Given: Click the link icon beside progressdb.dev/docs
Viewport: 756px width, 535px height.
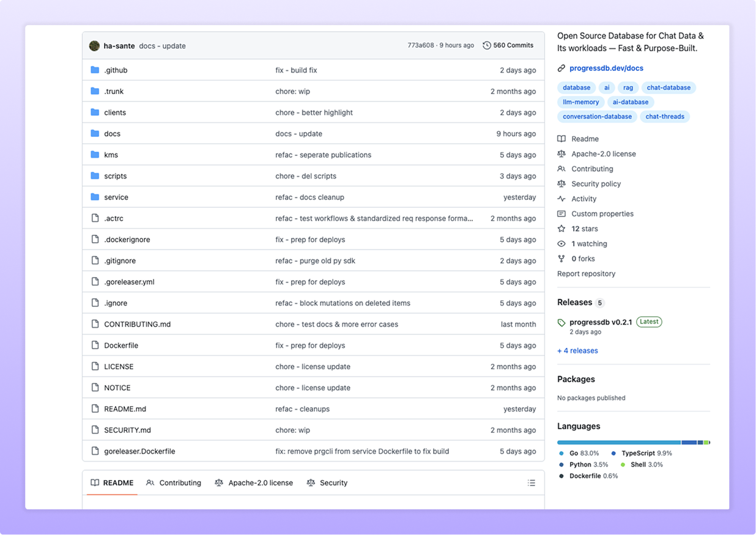Looking at the screenshot, I should click(561, 68).
